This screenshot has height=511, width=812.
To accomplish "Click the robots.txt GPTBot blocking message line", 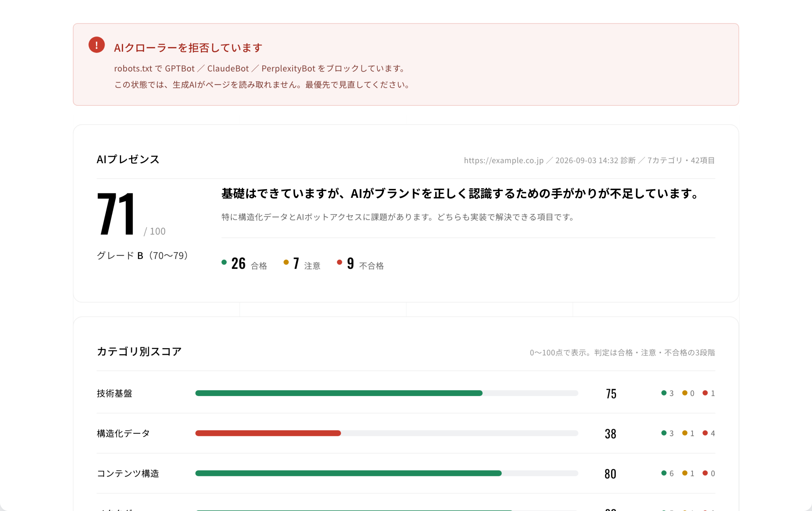I will coord(260,68).
